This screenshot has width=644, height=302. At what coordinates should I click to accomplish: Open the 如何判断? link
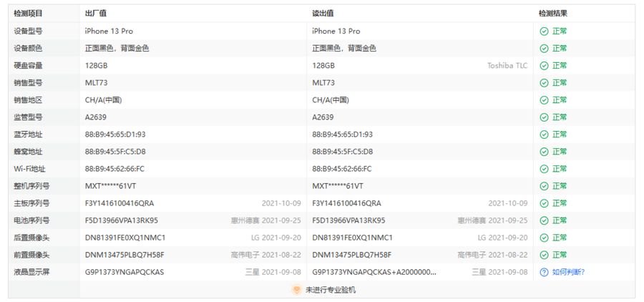tap(568, 273)
